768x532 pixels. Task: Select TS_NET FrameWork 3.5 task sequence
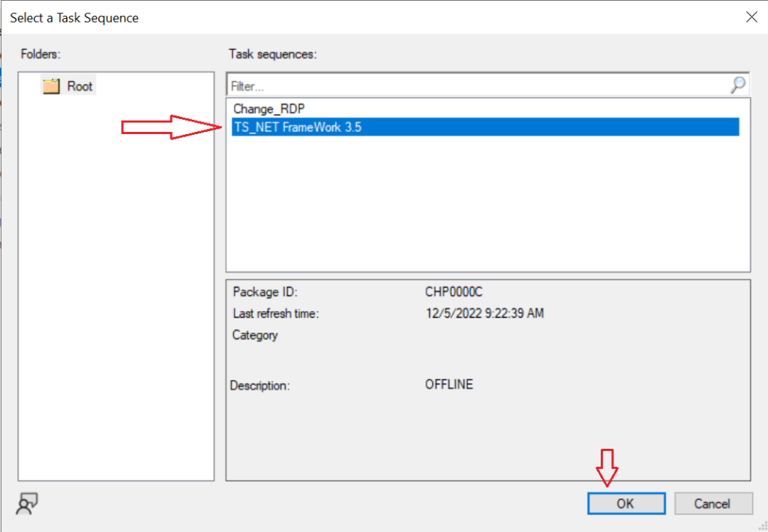[x=485, y=127]
